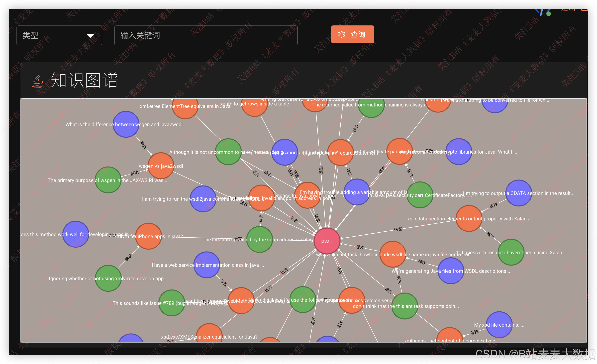The height and width of the screenshot is (364, 597).
Task: Click the Java logo beside 知识图谱
Action: click(37, 81)
